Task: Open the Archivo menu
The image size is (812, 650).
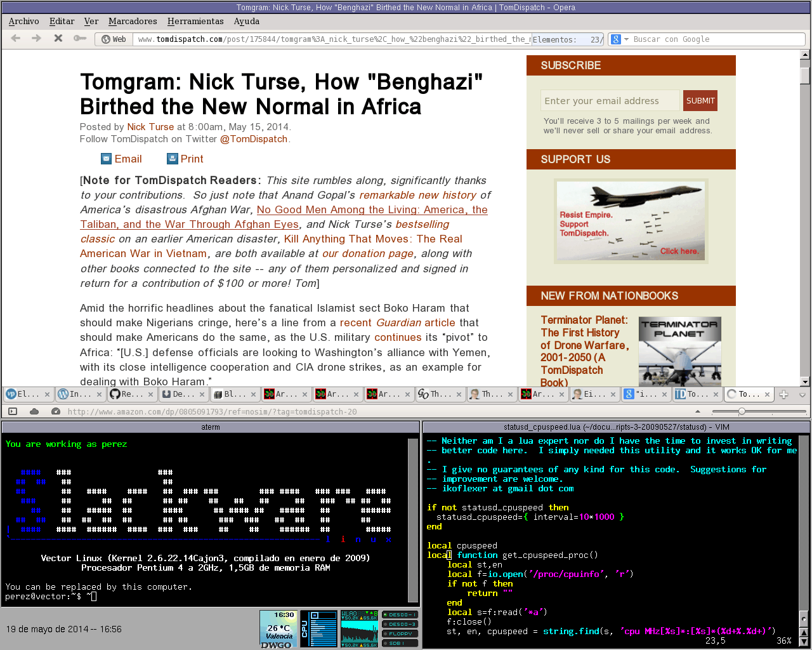Action: point(24,21)
